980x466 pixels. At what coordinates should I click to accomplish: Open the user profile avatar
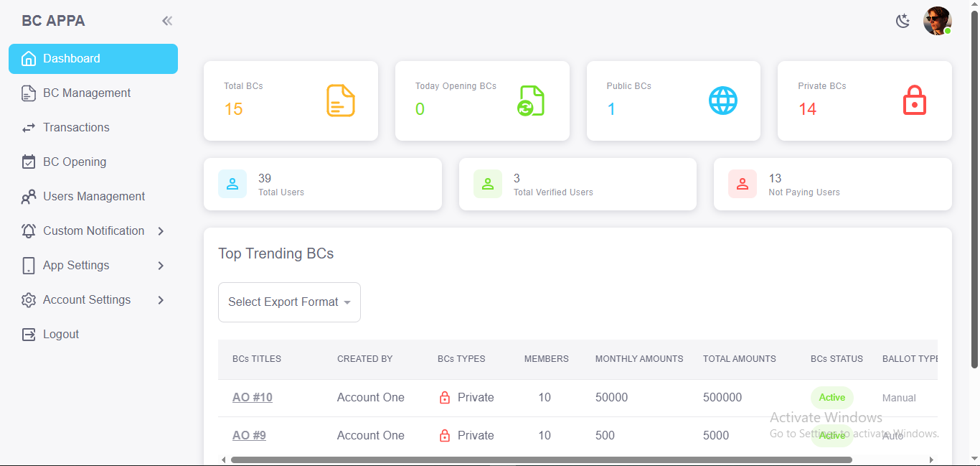coord(937,21)
